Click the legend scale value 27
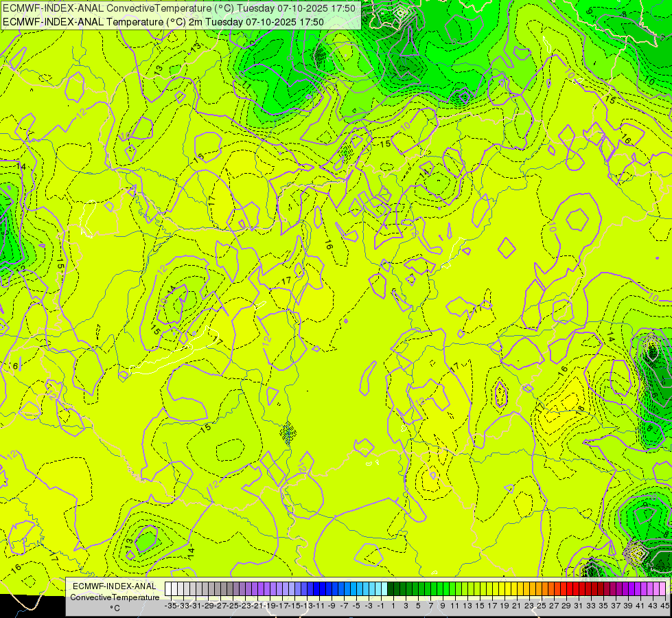The image size is (672, 618). 554,606
